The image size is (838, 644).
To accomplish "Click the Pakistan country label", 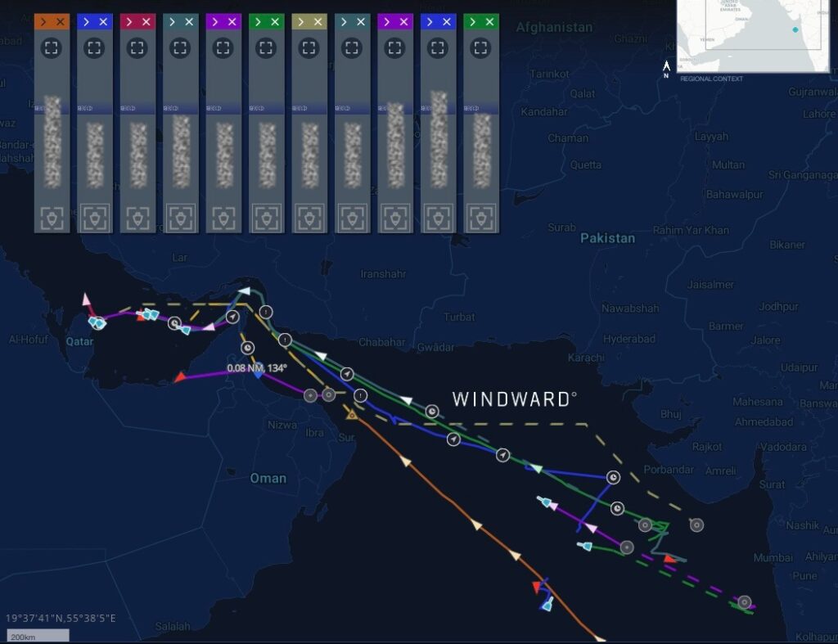I will 608,238.
